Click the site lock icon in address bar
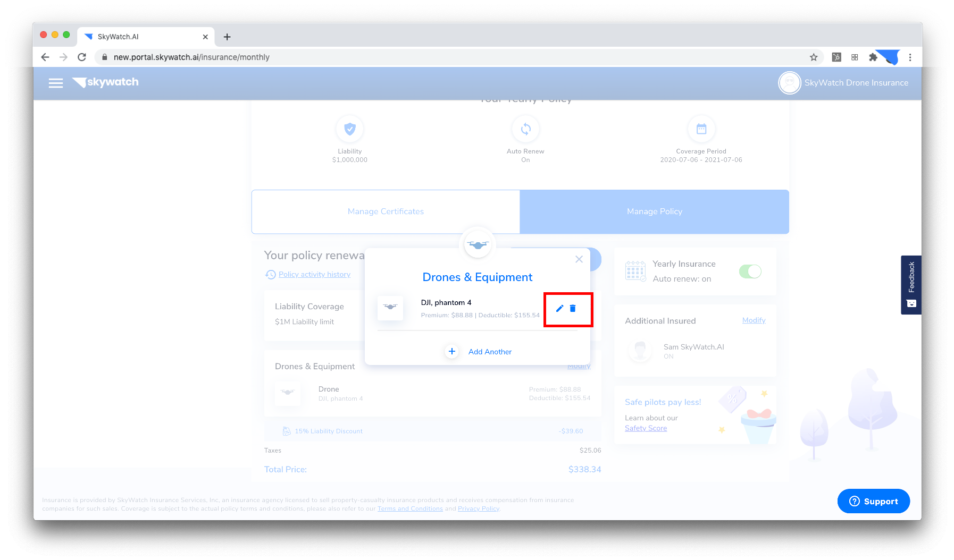954x560 pixels. [105, 57]
